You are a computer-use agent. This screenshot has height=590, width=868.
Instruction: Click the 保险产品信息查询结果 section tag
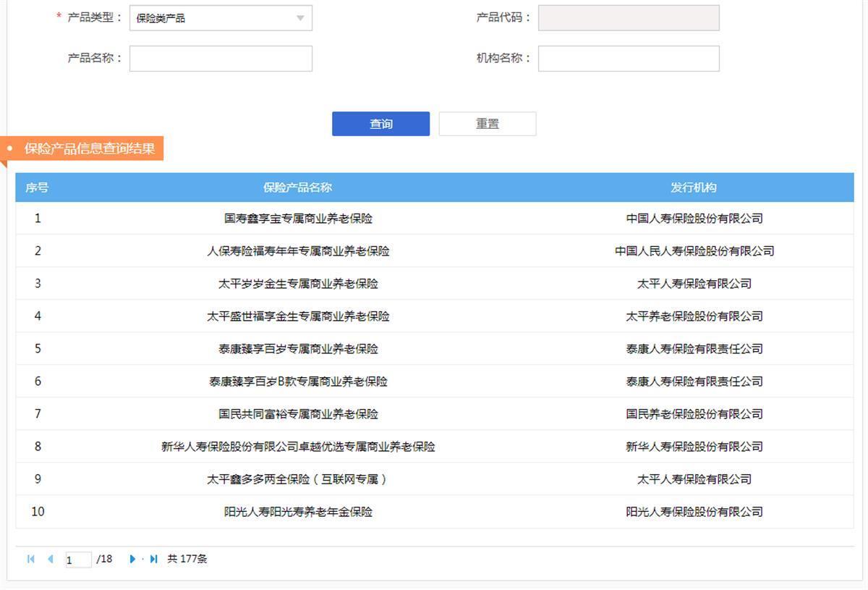click(89, 148)
